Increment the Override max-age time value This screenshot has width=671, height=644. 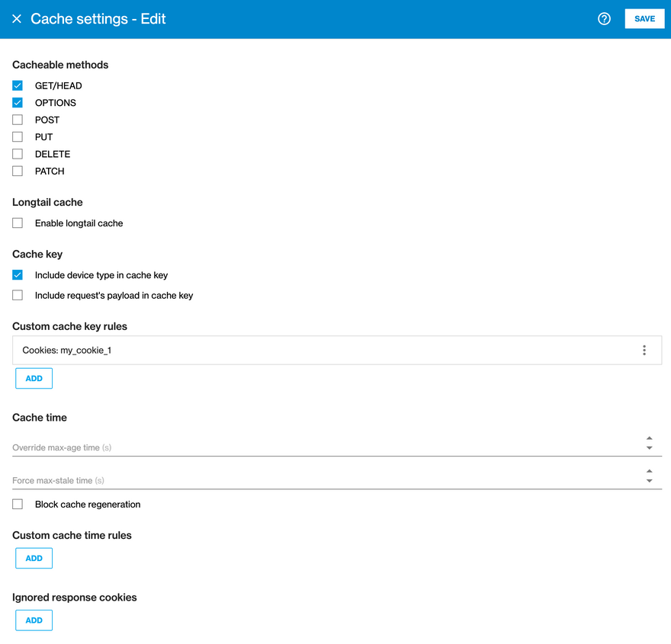[x=649, y=437]
